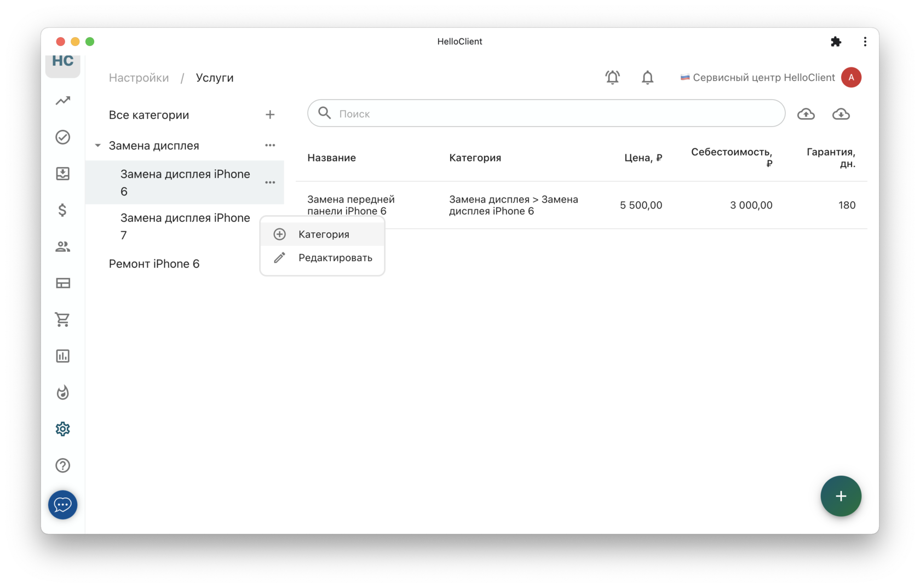Open the warehouse table sidebar icon
Image resolution: width=920 pixels, height=588 pixels.
(63, 283)
